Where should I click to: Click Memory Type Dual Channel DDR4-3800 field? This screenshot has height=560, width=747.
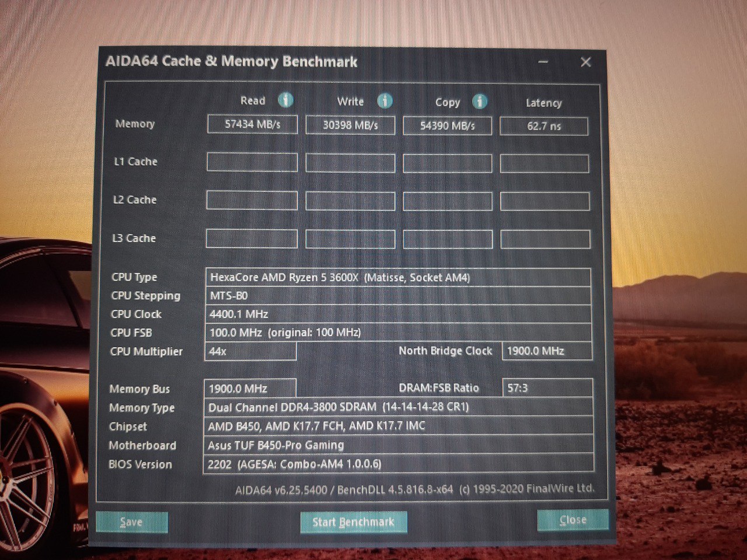coord(399,407)
